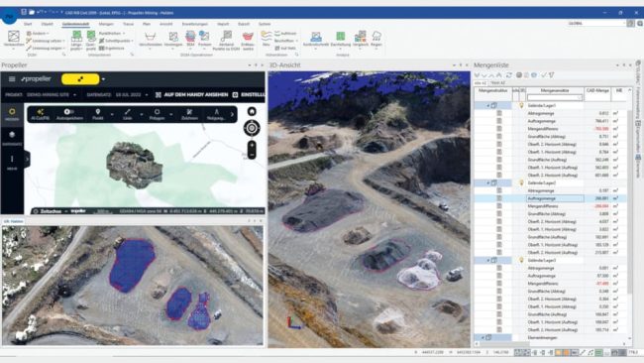Open Propeller Einstellungen
This screenshot has width=644, height=363.
249,95
